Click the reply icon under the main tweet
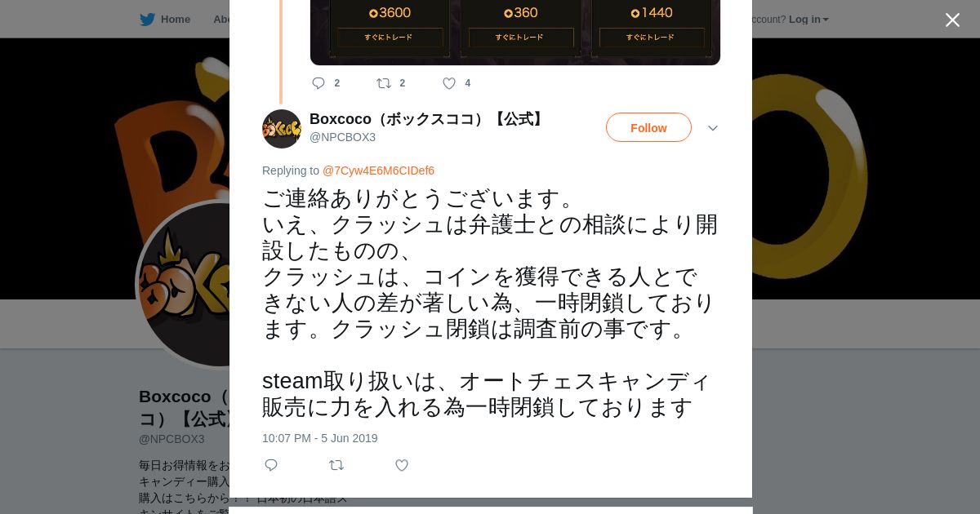The image size is (980, 514). [x=271, y=465]
